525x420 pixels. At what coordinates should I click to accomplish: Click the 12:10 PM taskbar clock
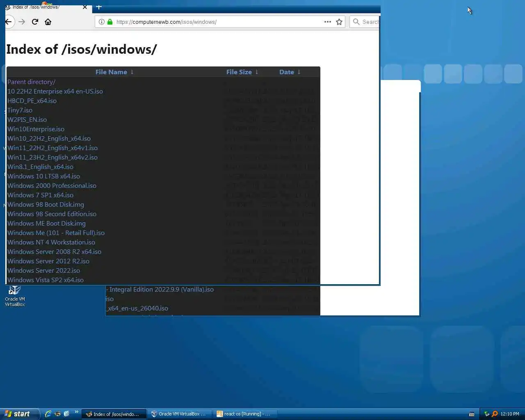tap(510, 414)
